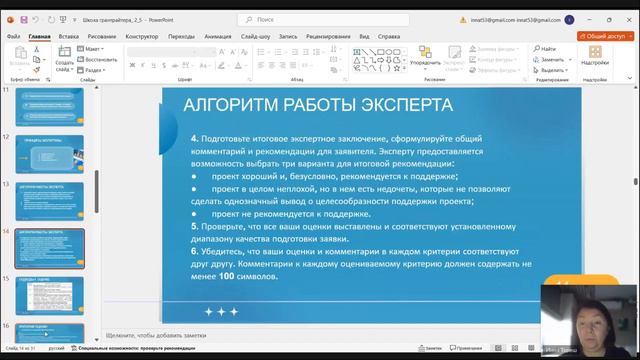The width and height of the screenshot is (640, 360).
Task: Justify the paragraph text
Action: pos(293,65)
